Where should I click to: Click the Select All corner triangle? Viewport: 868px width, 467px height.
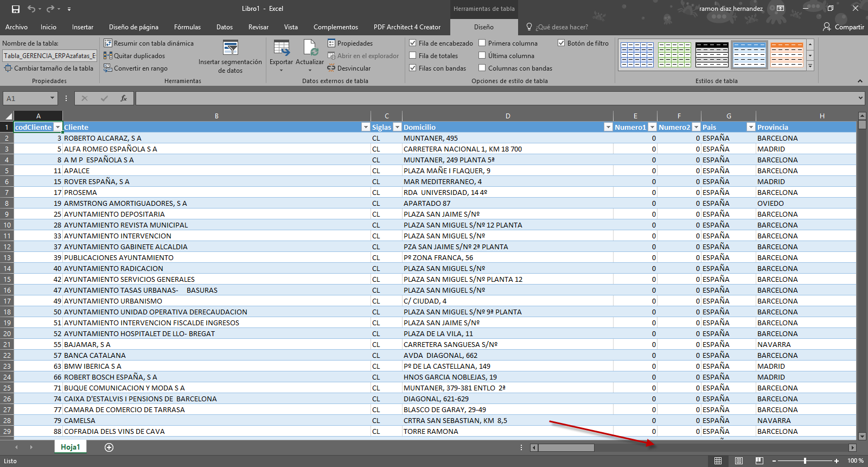click(7, 116)
